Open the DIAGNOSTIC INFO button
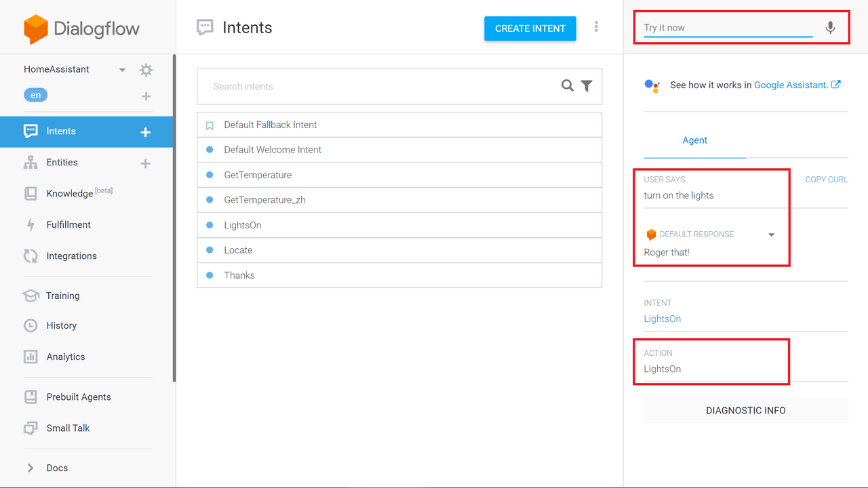This screenshot has width=868, height=488. click(x=746, y=411)
